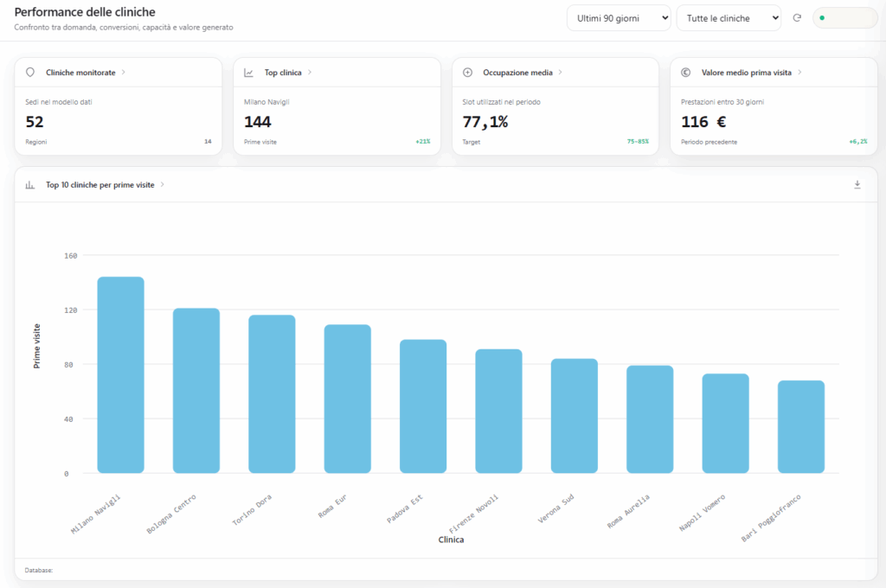Click the location pin icon on Cliniche monitorate
This screenshot has height=588, width=886.
pos(30,73)
